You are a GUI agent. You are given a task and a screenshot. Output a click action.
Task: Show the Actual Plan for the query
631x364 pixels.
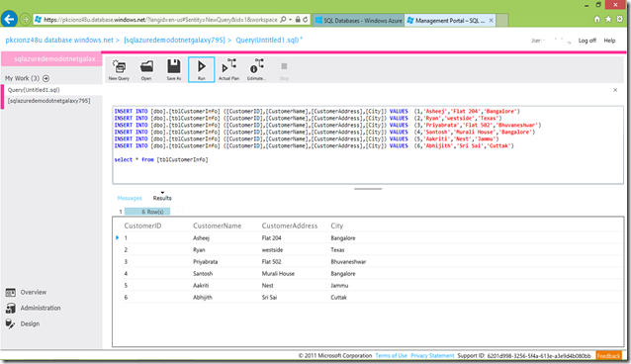pyautogui.click(x=228, y=69)
